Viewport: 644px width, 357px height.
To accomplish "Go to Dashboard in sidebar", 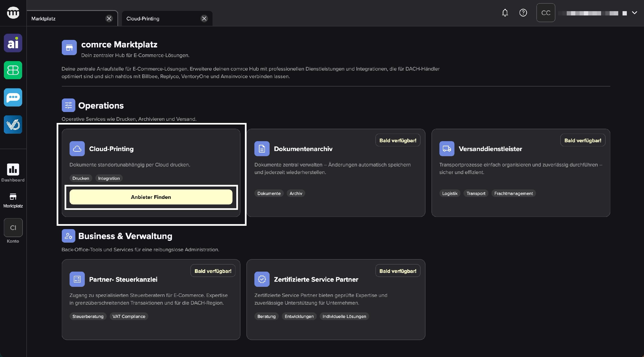I will point(13,173).
